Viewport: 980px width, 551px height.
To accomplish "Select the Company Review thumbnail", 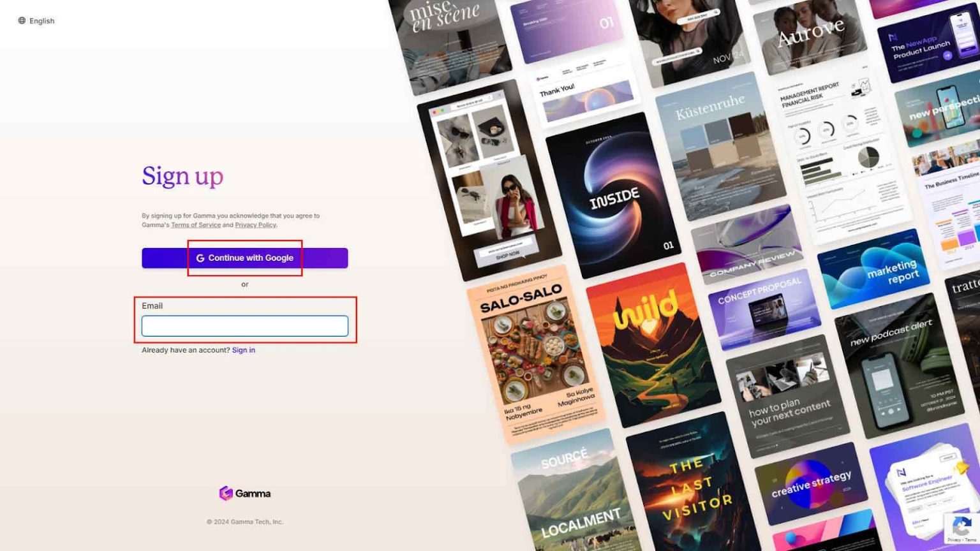I will point(746,244).
